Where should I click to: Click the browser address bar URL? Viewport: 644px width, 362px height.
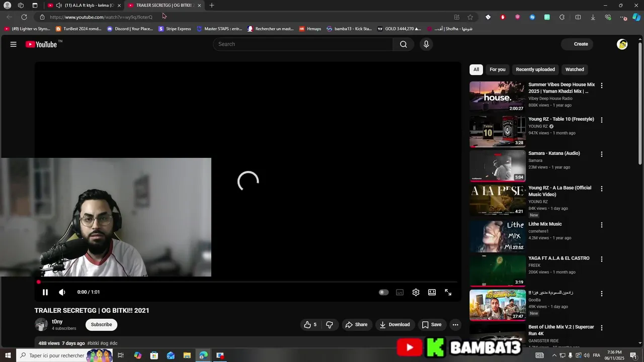(x=101, y=17)
